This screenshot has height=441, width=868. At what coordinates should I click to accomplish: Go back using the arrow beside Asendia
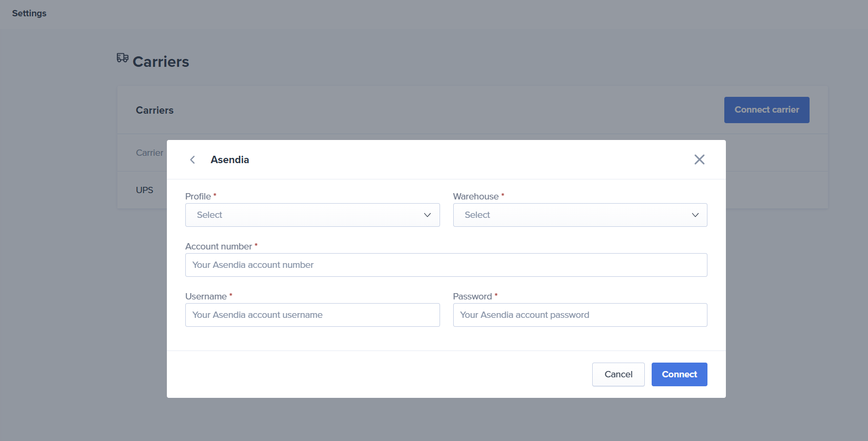coord(193,159)
